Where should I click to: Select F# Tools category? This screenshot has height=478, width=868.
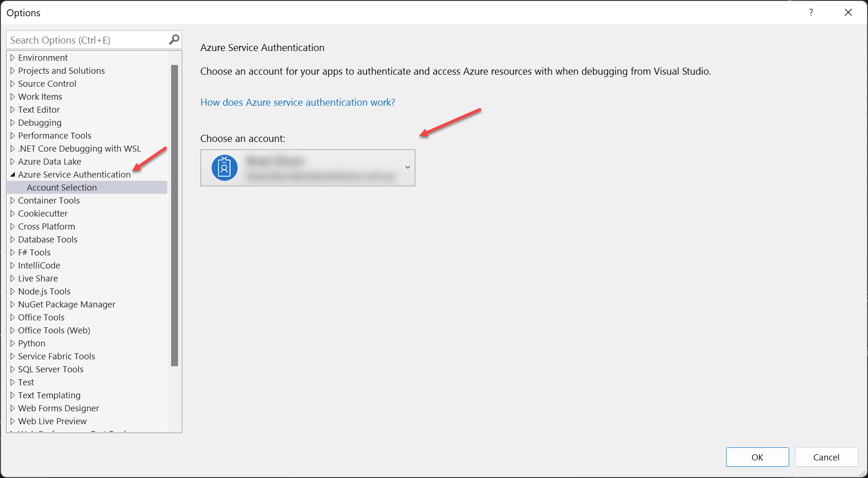(34, 252)
